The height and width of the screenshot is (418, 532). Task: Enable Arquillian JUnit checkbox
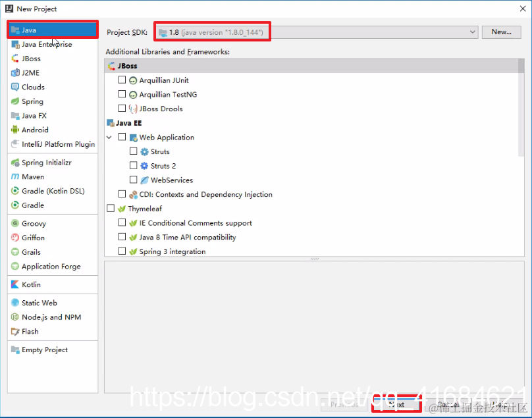point(122,80)
